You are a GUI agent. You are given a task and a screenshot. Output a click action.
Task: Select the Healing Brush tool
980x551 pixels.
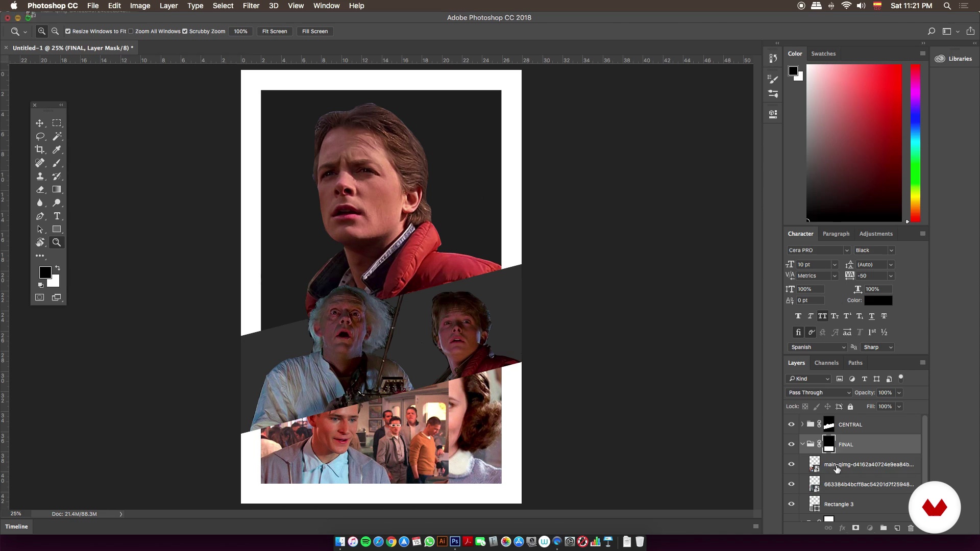[39, 163]
